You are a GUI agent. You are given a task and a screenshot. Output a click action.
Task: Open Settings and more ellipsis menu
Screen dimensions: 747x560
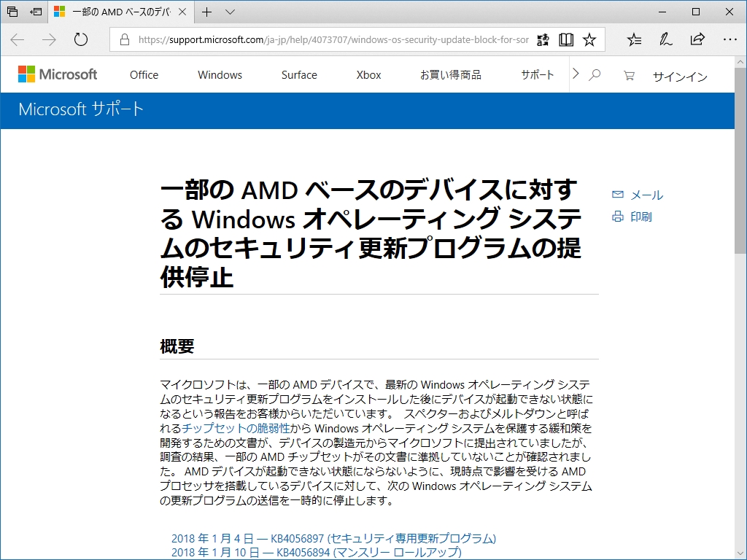tap(729, 40)
